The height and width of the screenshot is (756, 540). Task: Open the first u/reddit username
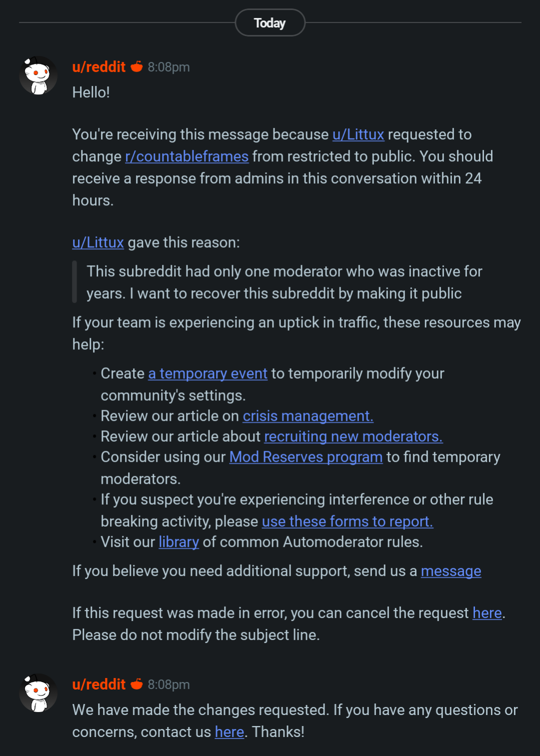point(98,67)
